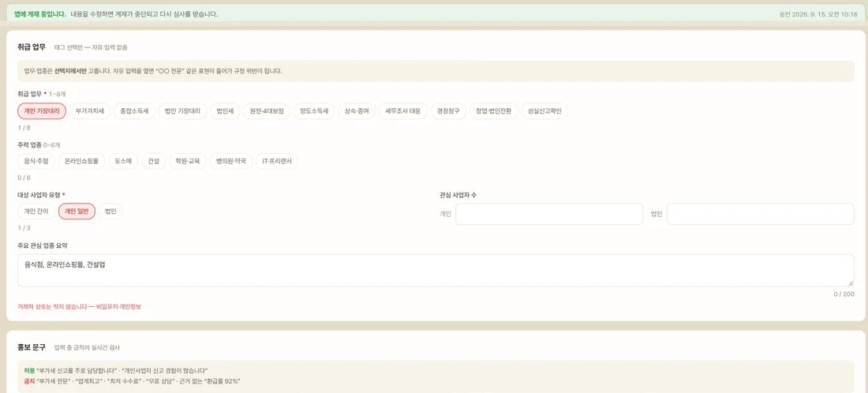
Task: Select the 법인 business type chip
Action: [x=110, y=211]
